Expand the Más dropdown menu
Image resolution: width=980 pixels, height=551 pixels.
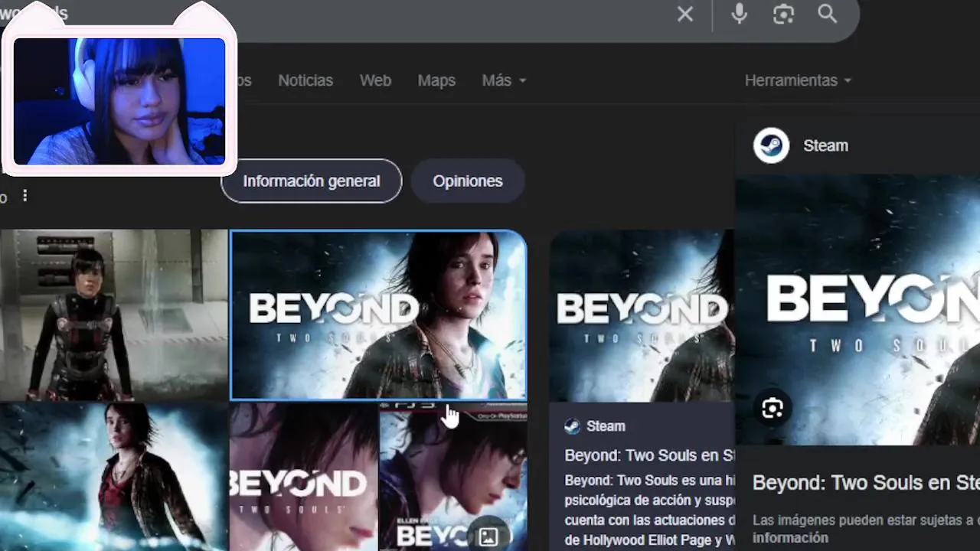pyautogui.click(x=504, y=80)
